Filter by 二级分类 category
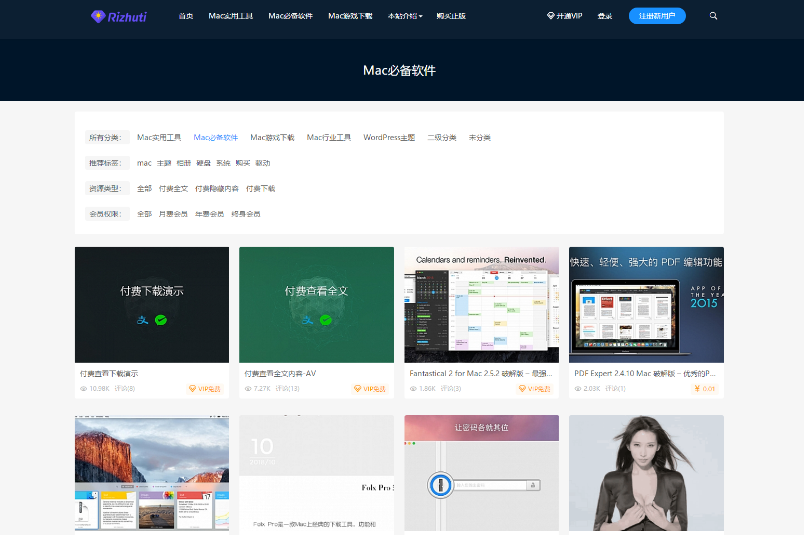 pos(442,137)
